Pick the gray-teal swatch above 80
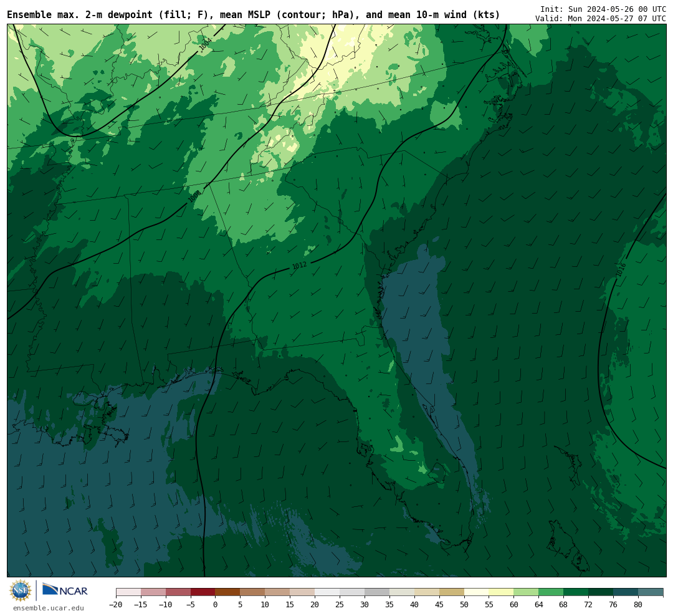 tap(650, 592)
